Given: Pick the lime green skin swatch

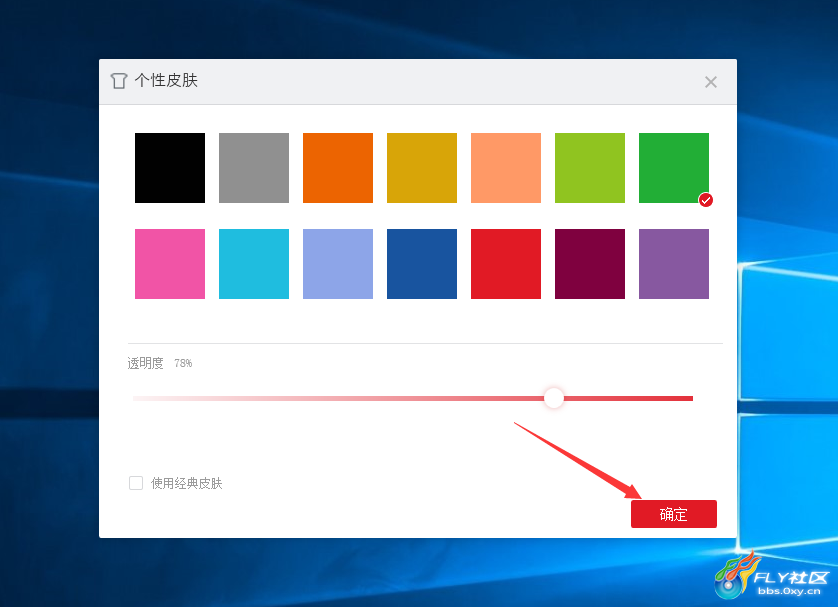Looking at the screenshot, I should tap(589, 168).
